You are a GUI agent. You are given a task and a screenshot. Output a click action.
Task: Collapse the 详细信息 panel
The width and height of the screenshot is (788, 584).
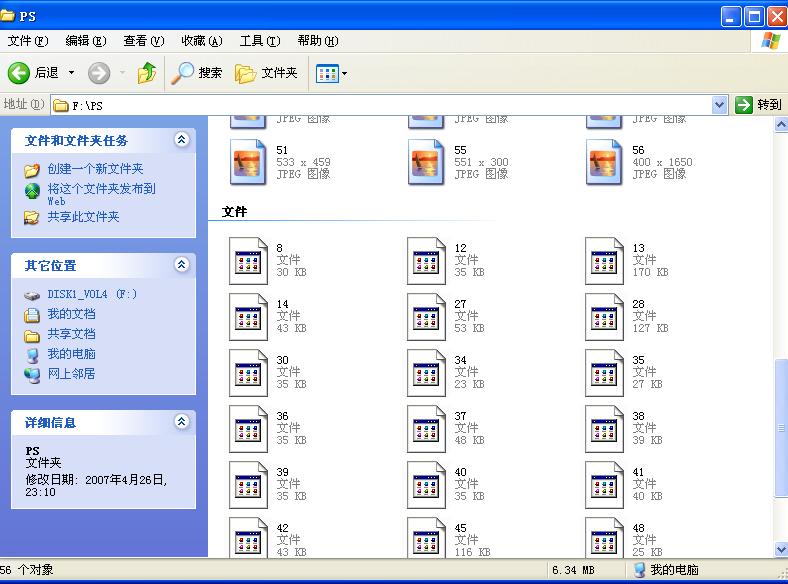[x=181, y=421]
